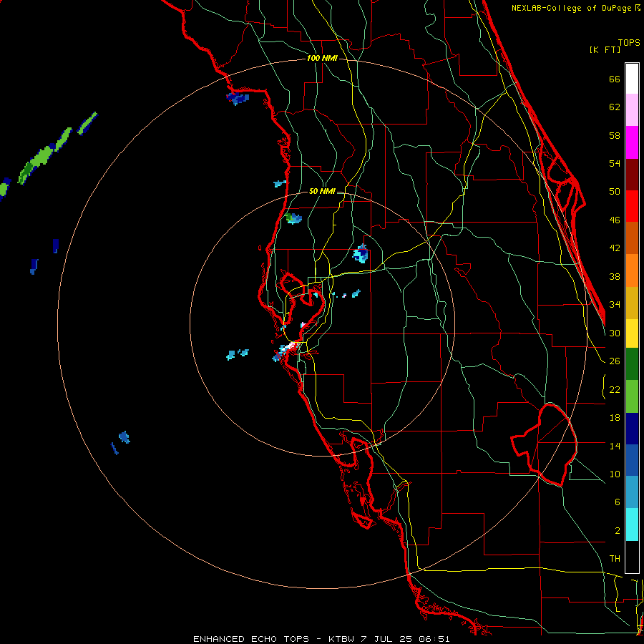Pick the dark green legend color

pos(632,364)
